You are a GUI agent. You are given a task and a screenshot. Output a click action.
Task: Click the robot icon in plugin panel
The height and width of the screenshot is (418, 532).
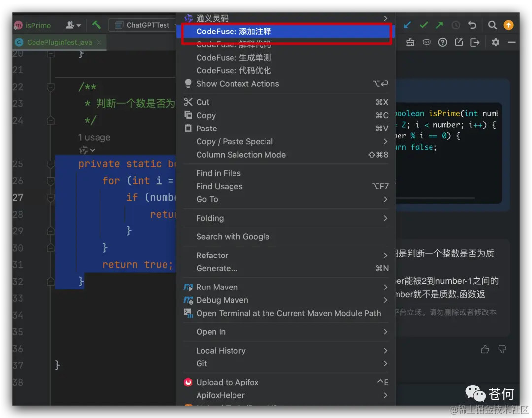[410, 42]
